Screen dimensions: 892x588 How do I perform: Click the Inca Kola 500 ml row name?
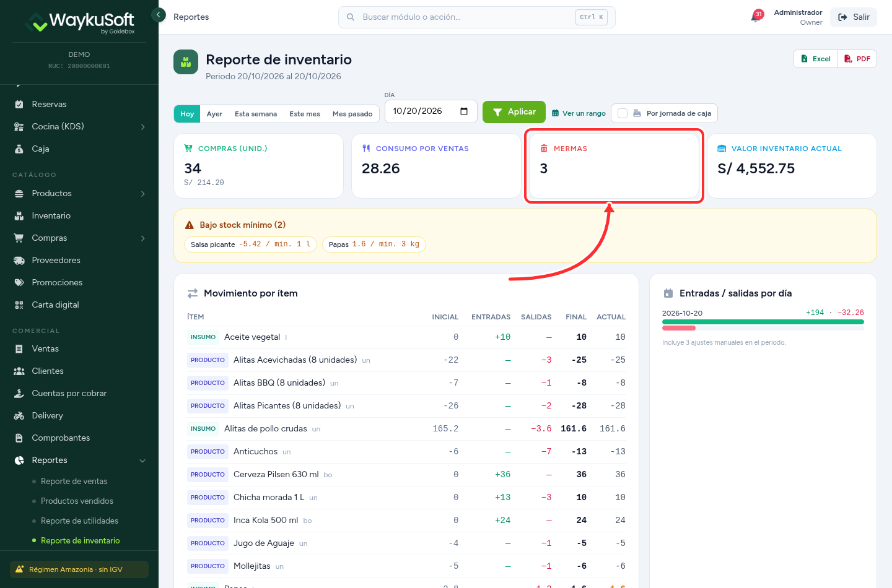[266, 520]
